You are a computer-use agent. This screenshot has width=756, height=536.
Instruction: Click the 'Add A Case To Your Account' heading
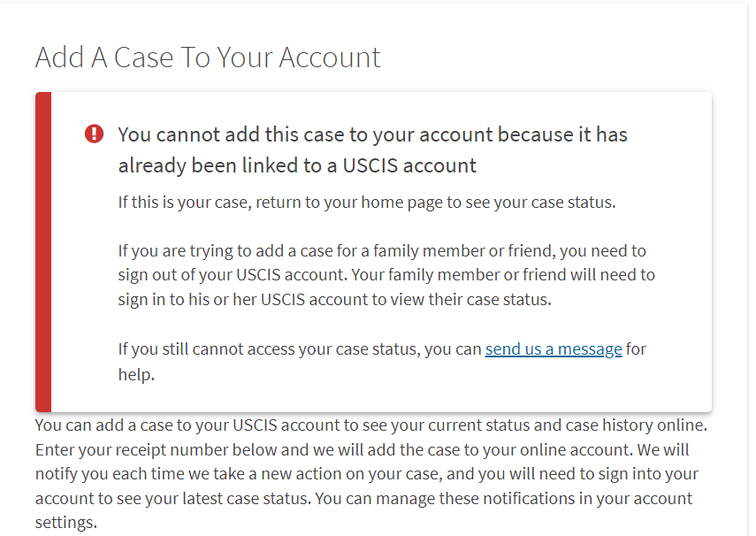[208, 57]
